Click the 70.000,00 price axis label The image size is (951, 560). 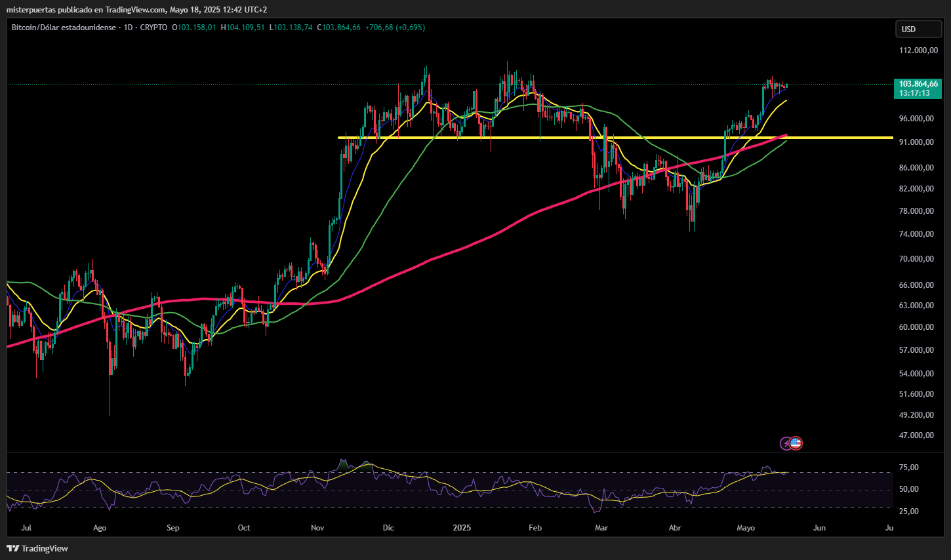[x=916, y=259]
